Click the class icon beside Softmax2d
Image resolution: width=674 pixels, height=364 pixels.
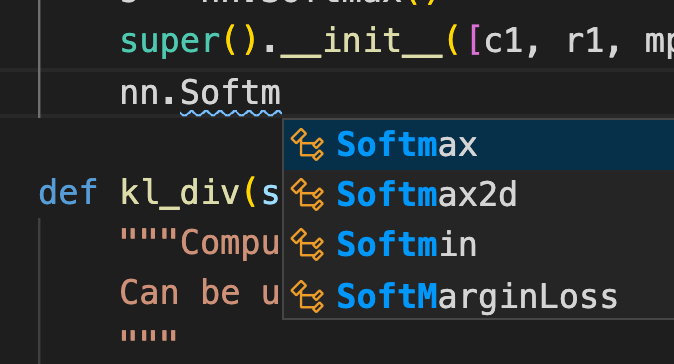click(307, 195)
